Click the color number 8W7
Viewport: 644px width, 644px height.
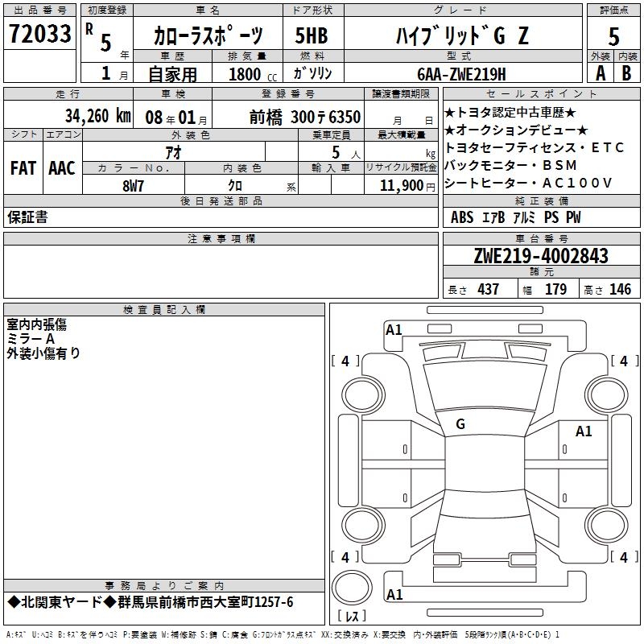point(133,186)
